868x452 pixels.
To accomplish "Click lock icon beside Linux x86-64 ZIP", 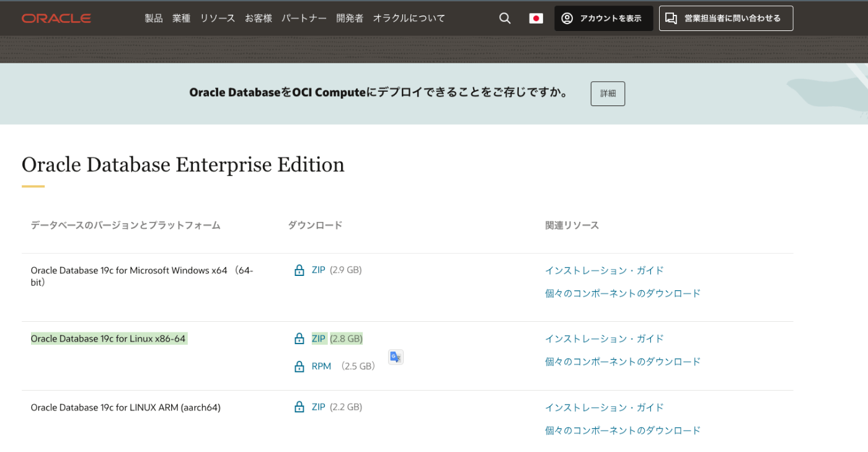I will coord(299,339).
